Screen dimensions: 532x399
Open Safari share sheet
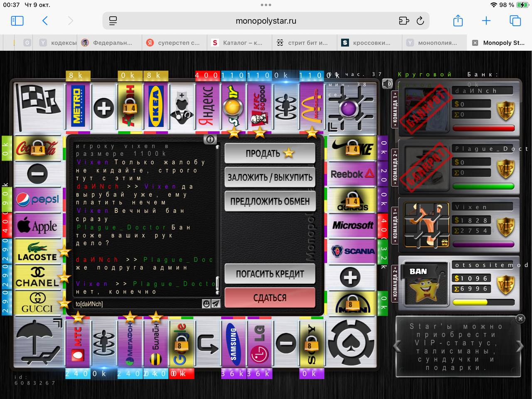[x=458, y=20]
